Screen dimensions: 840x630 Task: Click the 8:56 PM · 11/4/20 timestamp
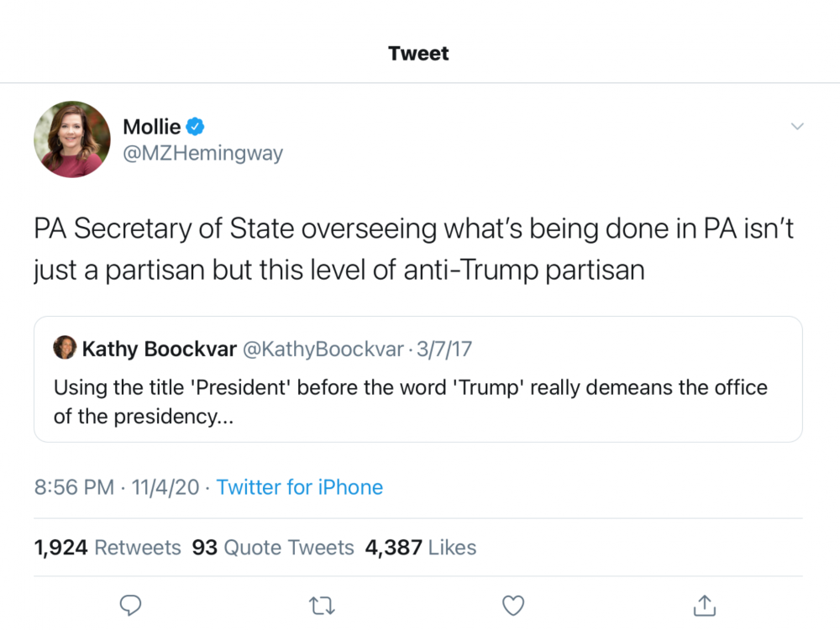117,487
